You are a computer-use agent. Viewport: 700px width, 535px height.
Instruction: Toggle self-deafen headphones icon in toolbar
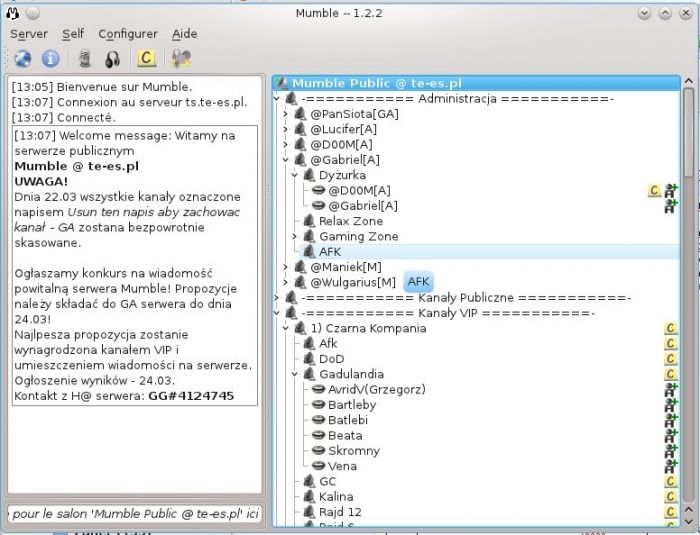coord(112,59)
